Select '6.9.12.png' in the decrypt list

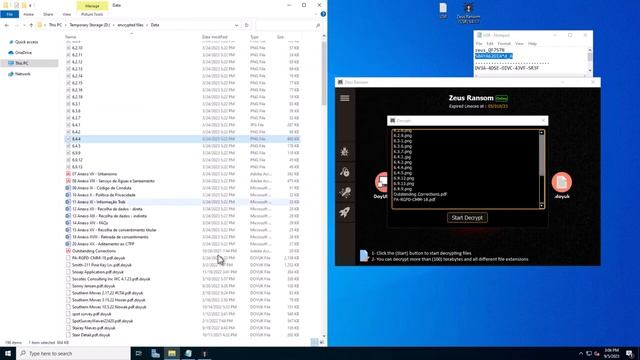(x=404, y=178)
